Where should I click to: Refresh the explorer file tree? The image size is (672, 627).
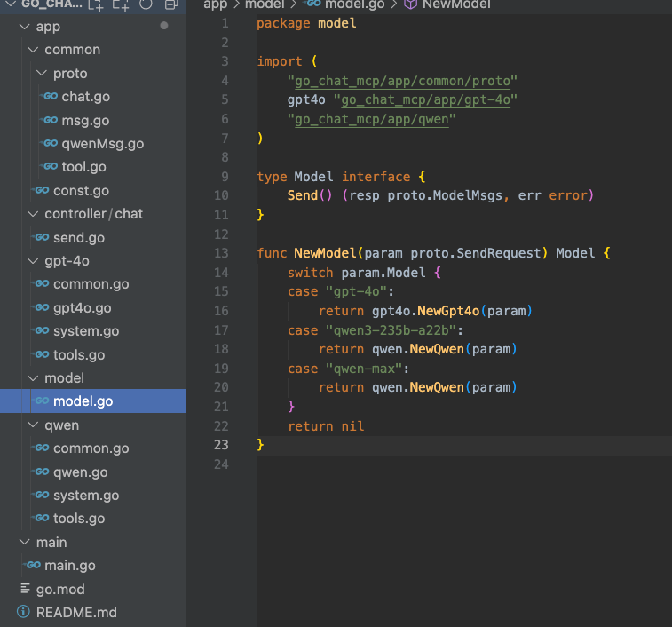pos(146,5)
